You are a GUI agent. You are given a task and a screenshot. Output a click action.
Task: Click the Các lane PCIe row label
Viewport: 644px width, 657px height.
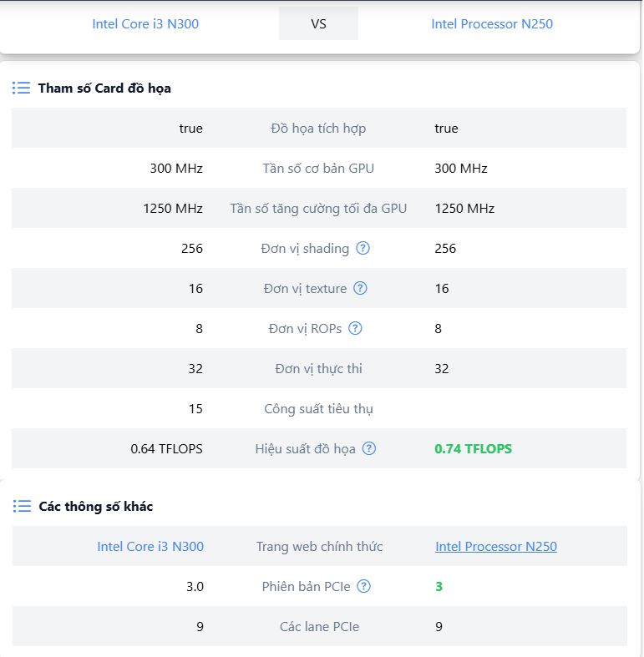click(319, 626)
